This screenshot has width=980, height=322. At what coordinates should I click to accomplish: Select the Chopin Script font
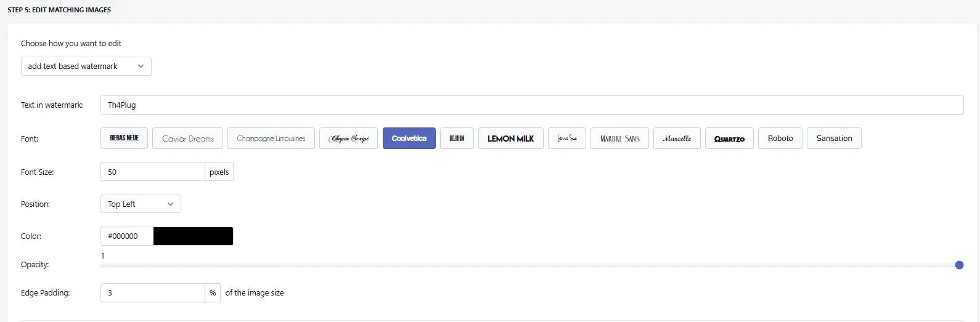pyautogui.click(x=349, y=139)
